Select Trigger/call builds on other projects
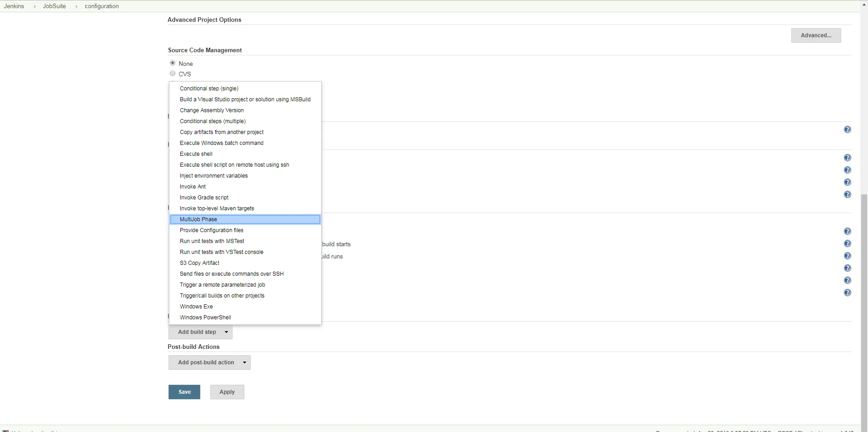 245,296
